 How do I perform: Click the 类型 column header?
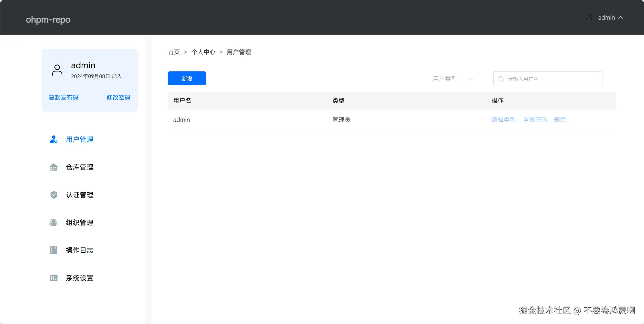(338, 100)
